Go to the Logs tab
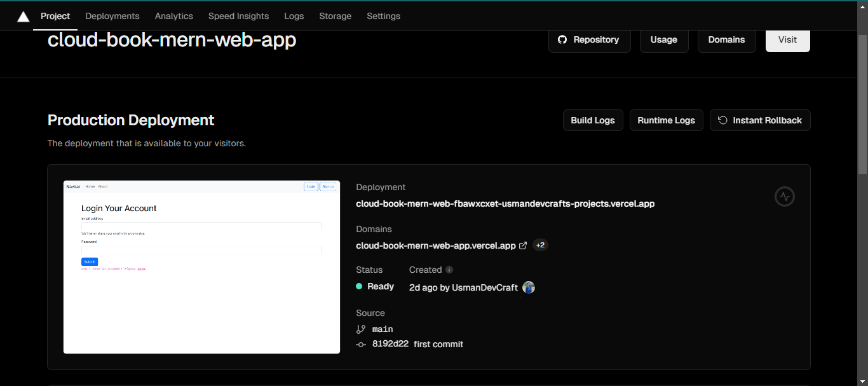The height and width of the screenshot is (386, 868). tap(294, 16)
